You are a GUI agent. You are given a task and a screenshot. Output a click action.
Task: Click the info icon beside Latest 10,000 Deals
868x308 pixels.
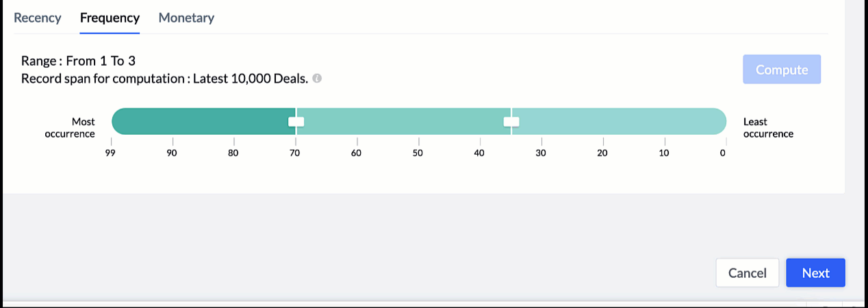click(x=317, y=79)
